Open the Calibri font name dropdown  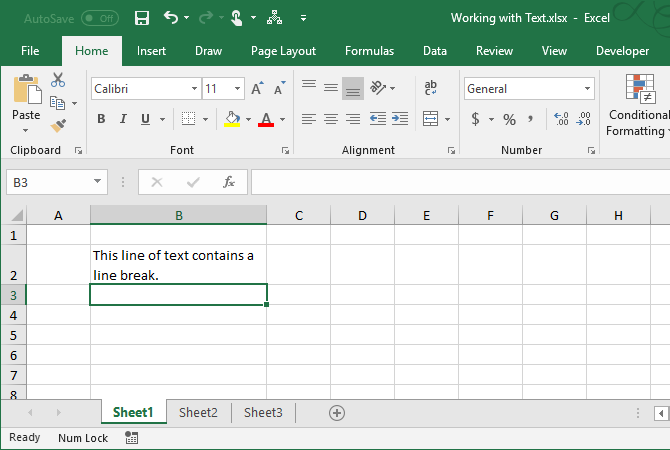[192, 89]
